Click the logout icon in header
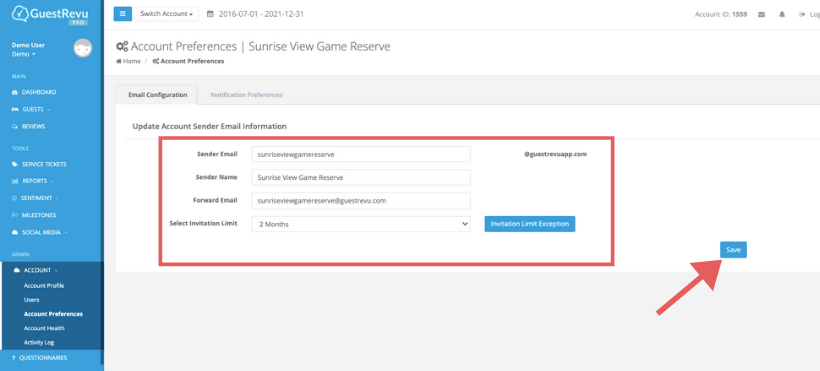The height and width of the screenshot is (371, 820). [x=802, y=15]
